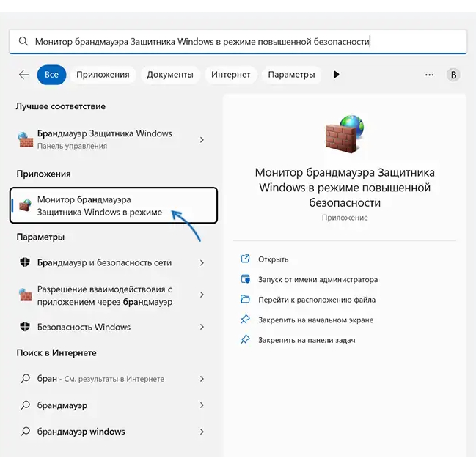Screen dimensions: 476x469
Task: Click search icon next to брандмауэр windows
Action: click(x=26, y=432)
